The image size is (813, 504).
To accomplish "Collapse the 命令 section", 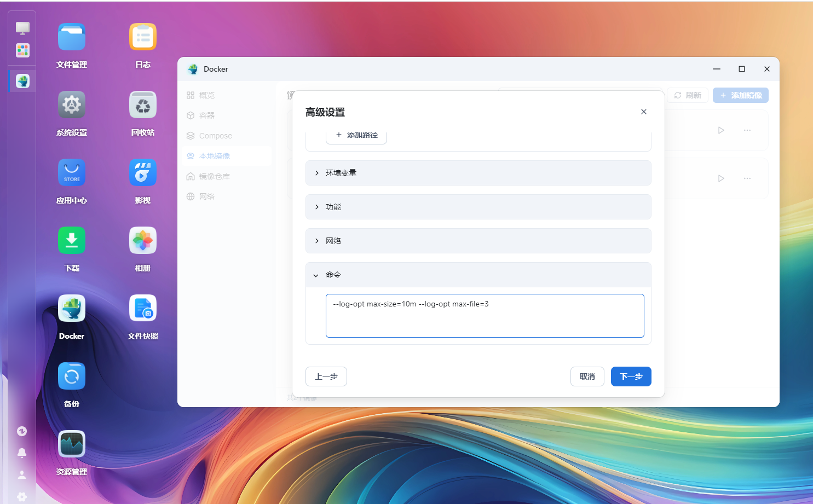I will point(478,275).
